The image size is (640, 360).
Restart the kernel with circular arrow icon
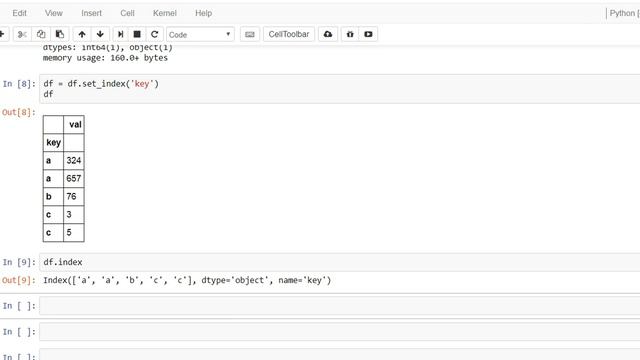click(154, 34)
